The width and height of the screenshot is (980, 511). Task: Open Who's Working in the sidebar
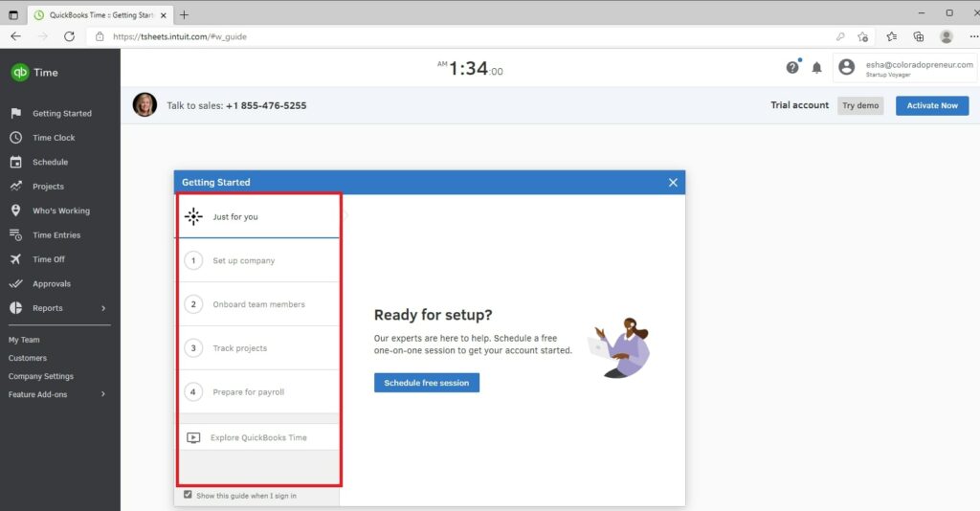(x=60, y=211)
